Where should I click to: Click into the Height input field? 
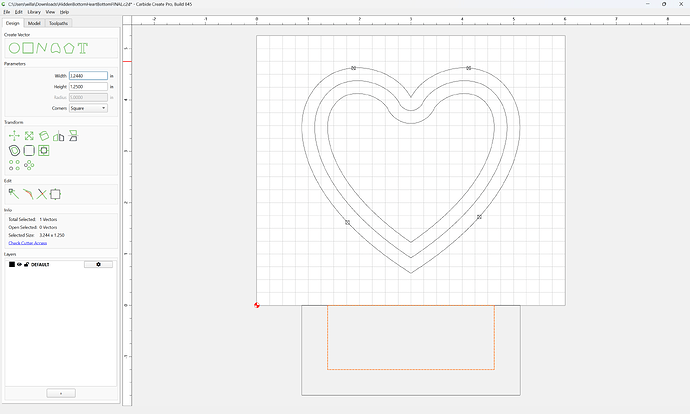point(88,87)
